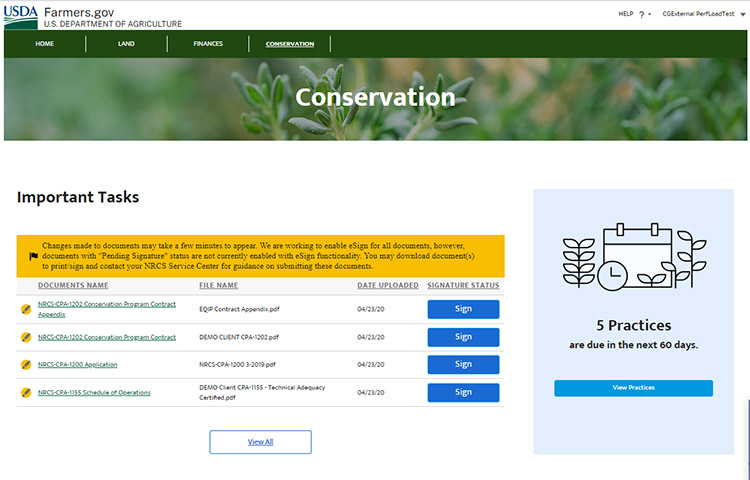Viewport: 750px width, 480px height.
Task: Click the calendar and plants illustration
Action: [x=634, y=257]
